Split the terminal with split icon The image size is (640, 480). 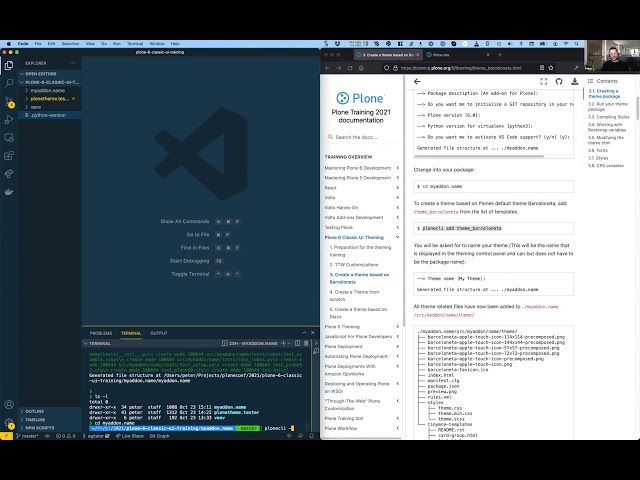pos(298,343)
